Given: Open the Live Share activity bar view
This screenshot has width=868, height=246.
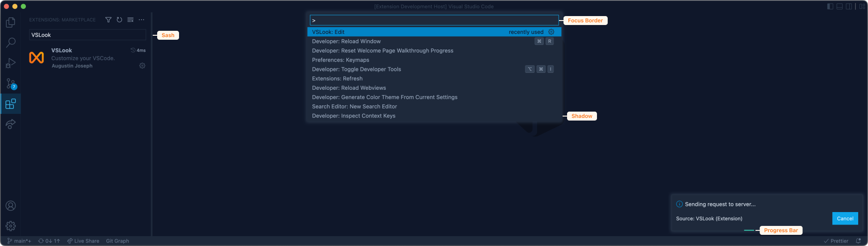Looking at the screenshot, I should pyautogui.click(x=11, y=124).
